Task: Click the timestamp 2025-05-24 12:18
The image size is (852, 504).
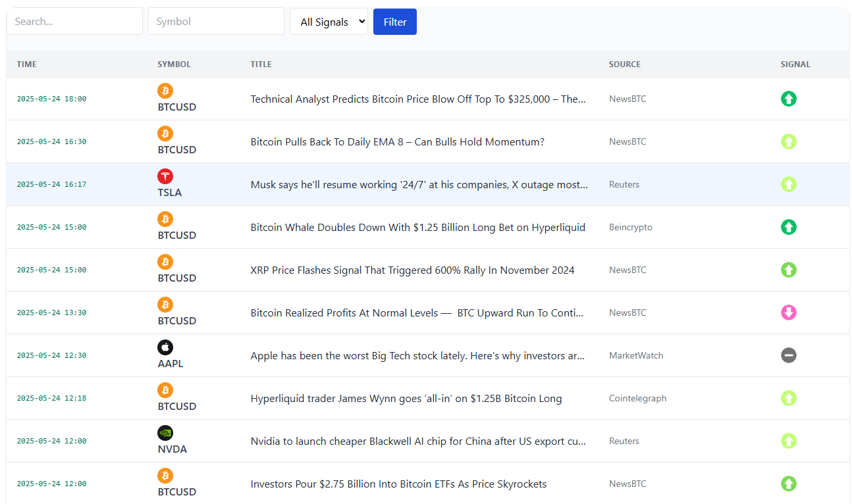Action: [51, 398]
